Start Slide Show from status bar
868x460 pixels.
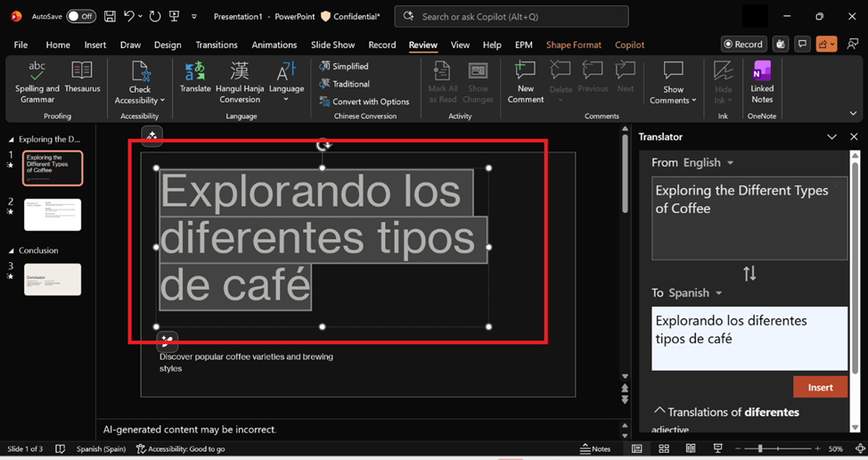(x=717, y=449)
